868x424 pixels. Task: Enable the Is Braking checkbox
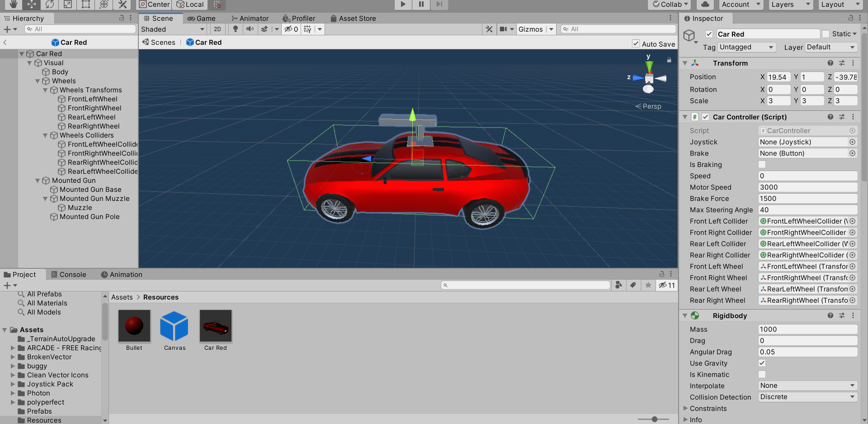coord(762,165)
